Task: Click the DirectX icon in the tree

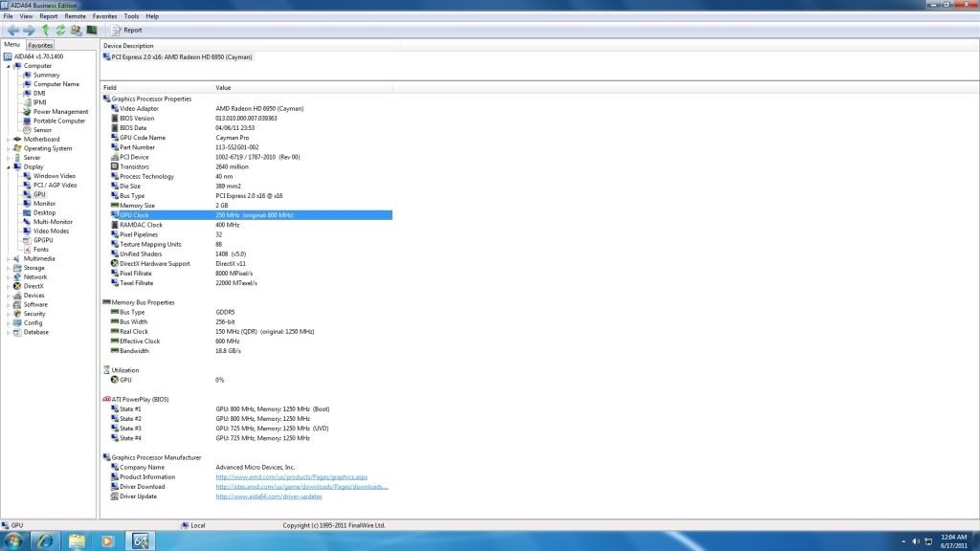Action: tap(17, 286)
